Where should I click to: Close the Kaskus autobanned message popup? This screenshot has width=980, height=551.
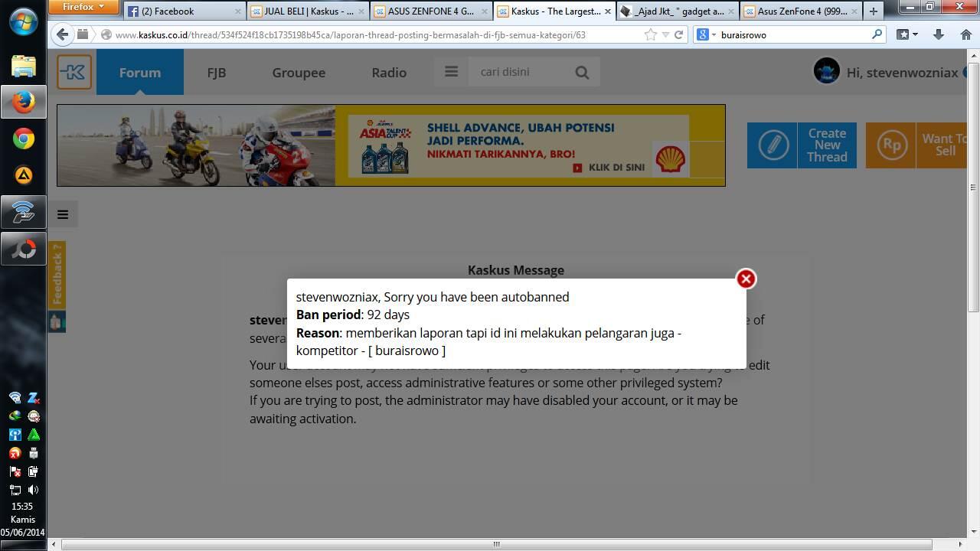click(746, 279)
